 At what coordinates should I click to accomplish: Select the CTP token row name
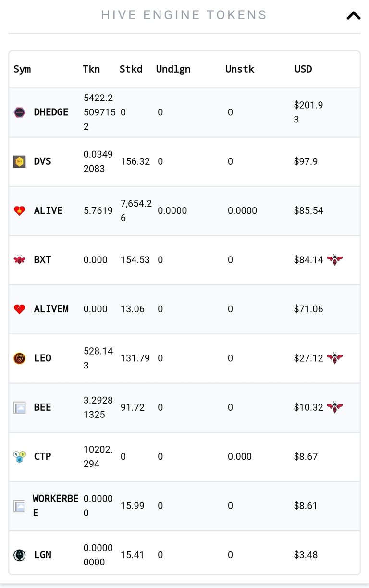(42, 456)
